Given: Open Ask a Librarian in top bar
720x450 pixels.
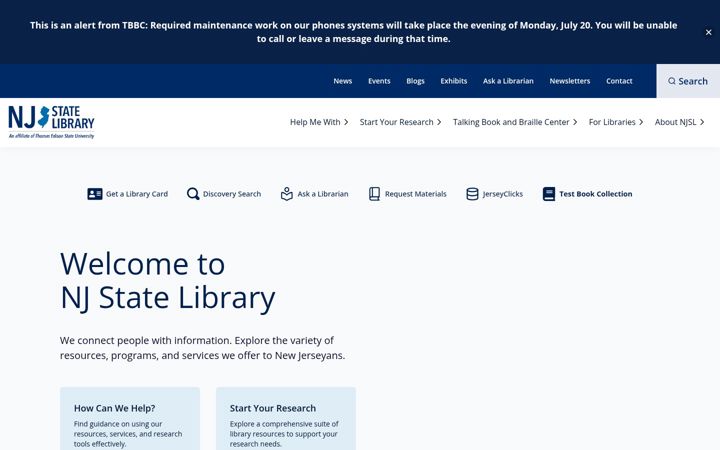Looking at the screenshot, I should click(x=508, y=81).
